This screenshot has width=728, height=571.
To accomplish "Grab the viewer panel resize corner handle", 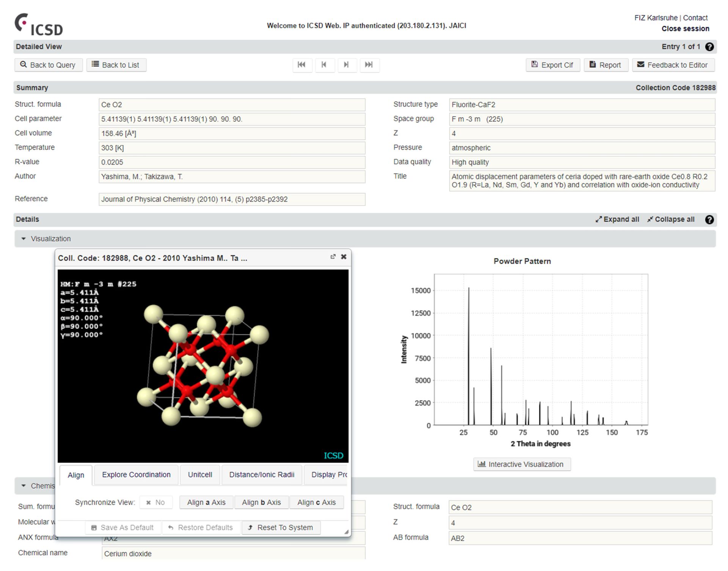I will pos(346,532).
